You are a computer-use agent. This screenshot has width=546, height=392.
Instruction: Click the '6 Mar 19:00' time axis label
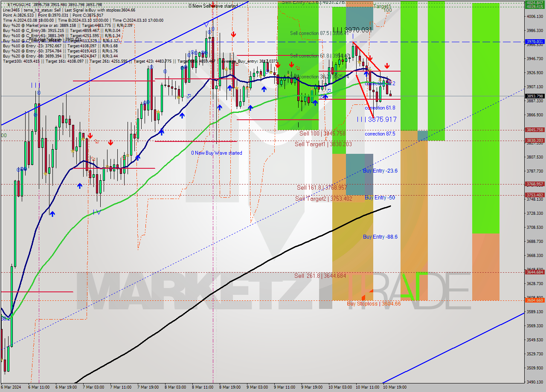(x=67, y=387)
